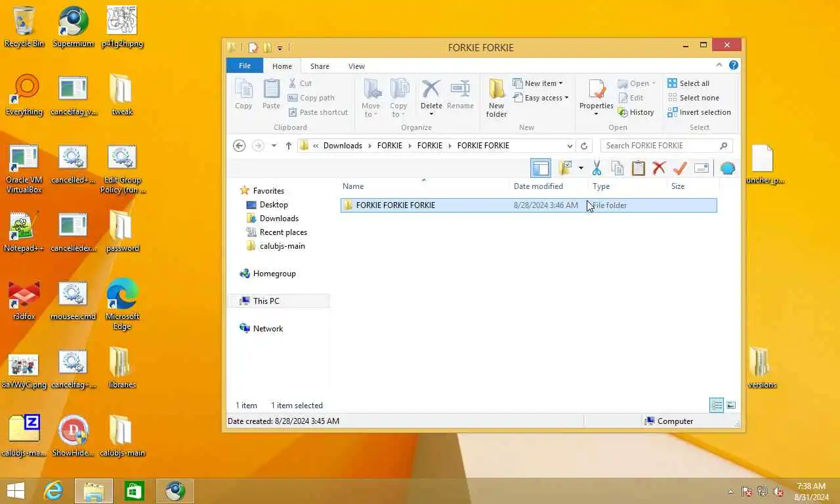This screenshot has width=840, height=504.
Task: Click the Windows Start button
Action: tap(16, 491)
